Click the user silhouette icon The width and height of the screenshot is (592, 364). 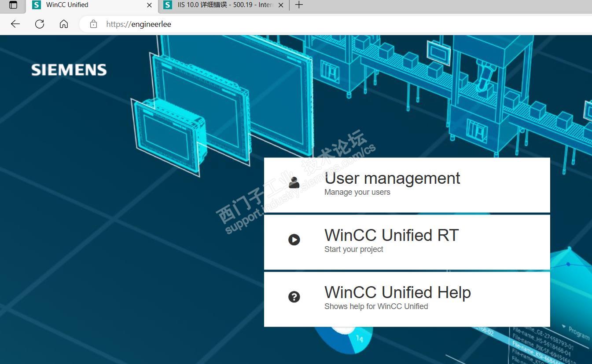click(x=294, y=182)
